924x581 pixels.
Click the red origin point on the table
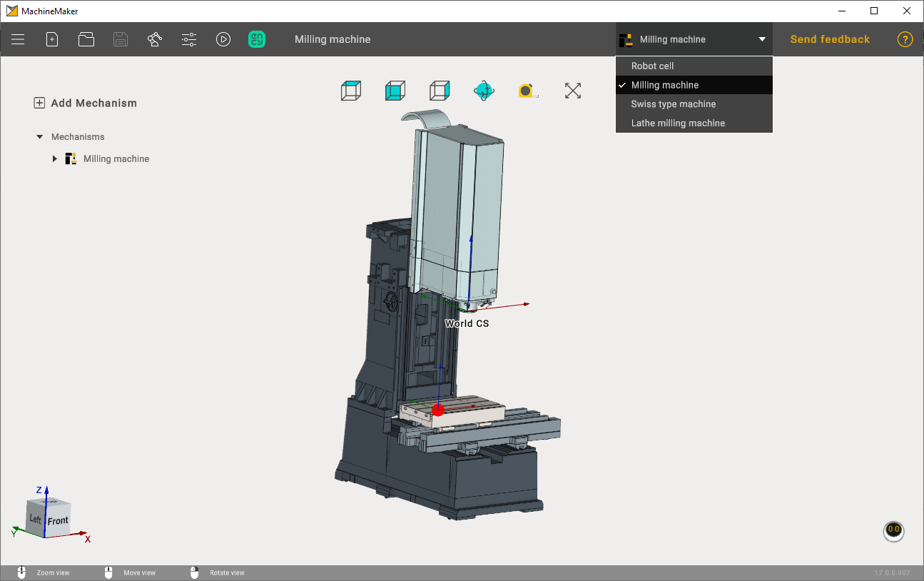438,409
